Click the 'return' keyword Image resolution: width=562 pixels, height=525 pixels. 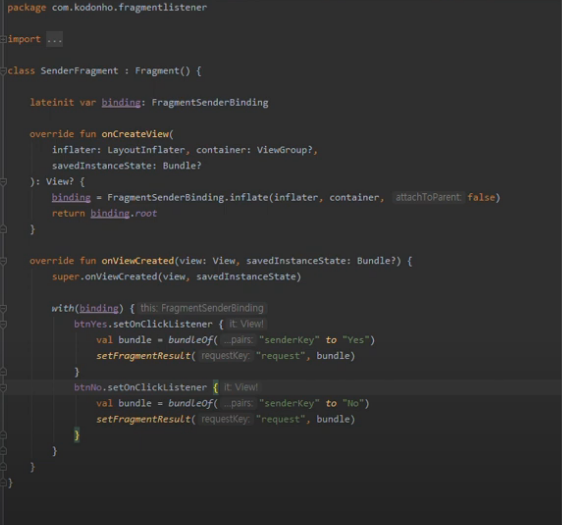click(x=68, y=213)
